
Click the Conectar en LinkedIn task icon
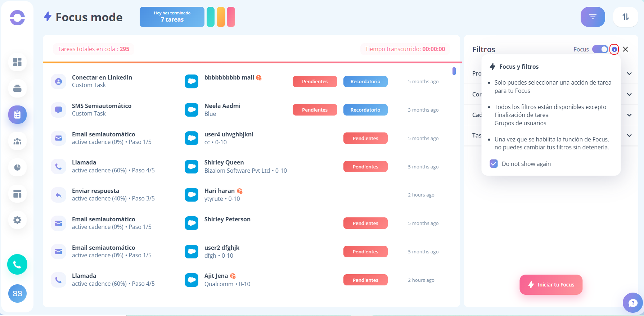(58, 81)
